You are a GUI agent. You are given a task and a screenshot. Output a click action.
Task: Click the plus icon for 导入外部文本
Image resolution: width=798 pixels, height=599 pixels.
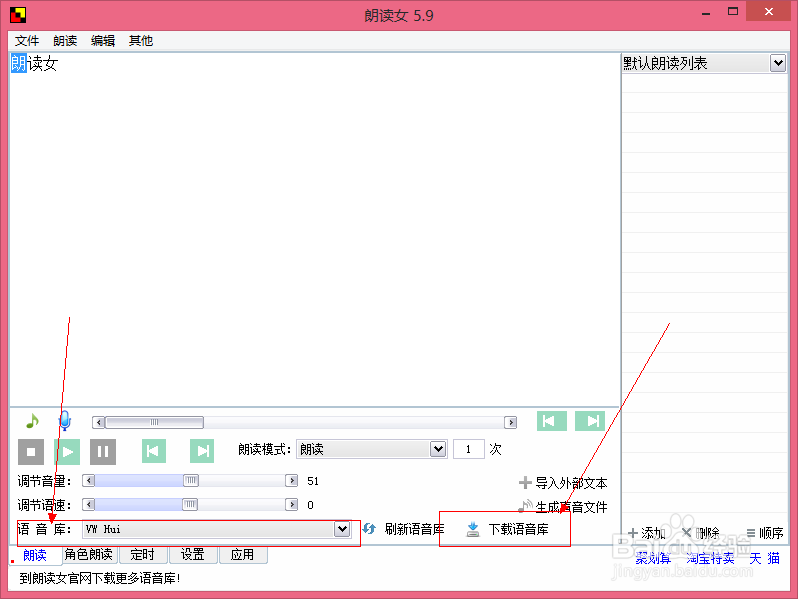[525, 482]
